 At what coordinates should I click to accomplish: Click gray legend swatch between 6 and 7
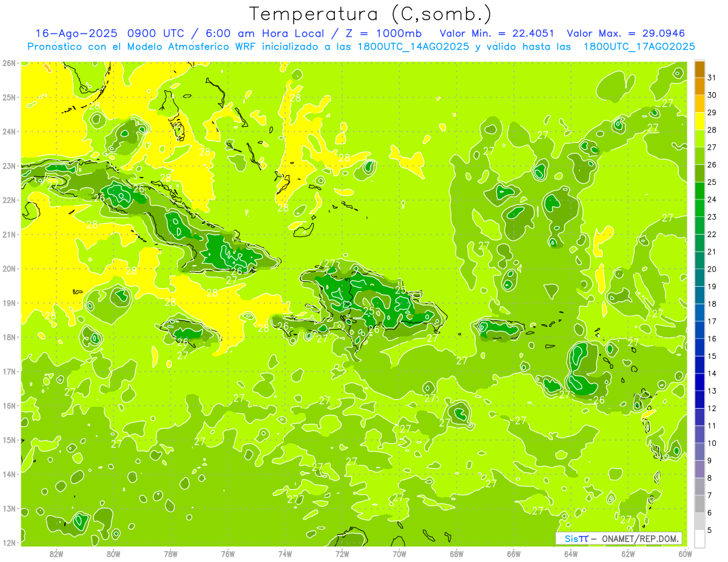699,504
